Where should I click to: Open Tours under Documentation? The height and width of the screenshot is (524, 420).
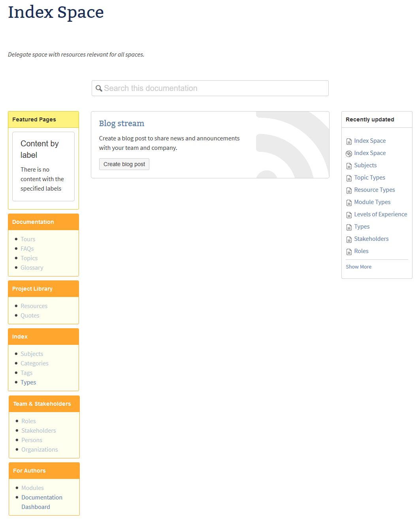[x=28, y=239]
